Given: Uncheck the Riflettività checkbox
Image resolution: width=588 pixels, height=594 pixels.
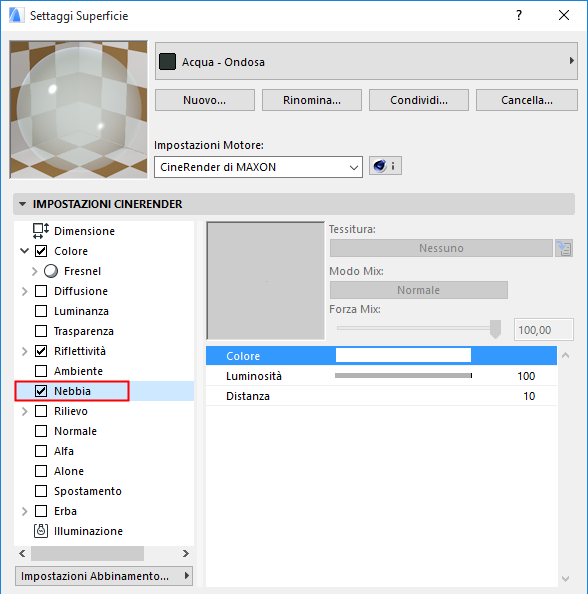Looking at the screenshot, I should [x=41, y=351].
